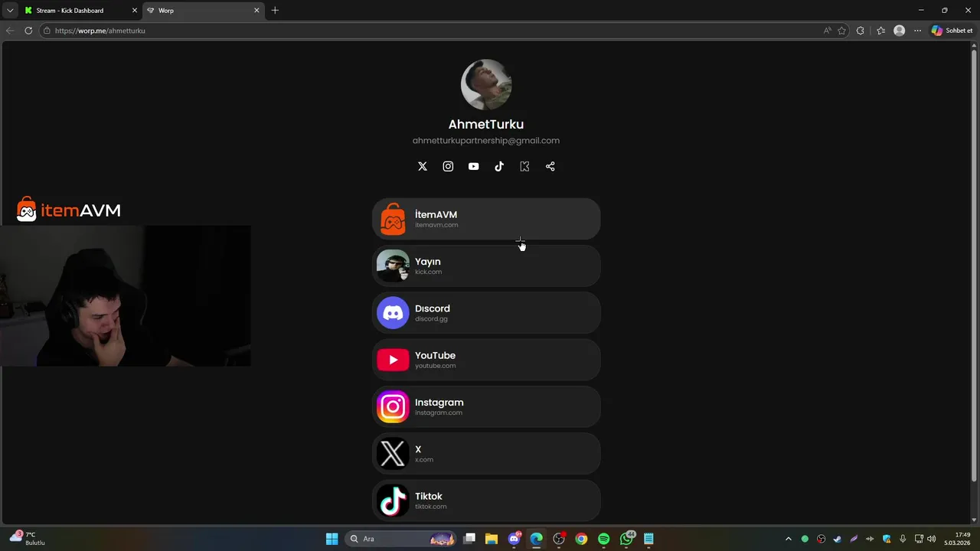The width and height of the screenshot is (980, 551).
Task: Click the taskbar Ara search box
Action: point(401,539)
